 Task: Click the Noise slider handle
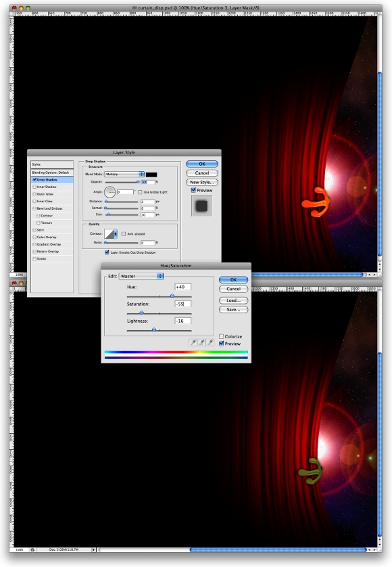point(105,243)
